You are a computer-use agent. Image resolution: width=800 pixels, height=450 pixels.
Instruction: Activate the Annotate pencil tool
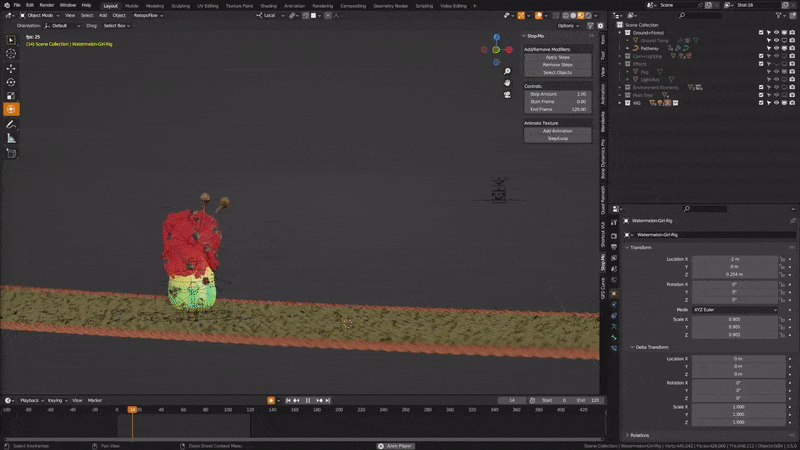coord(11,124)
